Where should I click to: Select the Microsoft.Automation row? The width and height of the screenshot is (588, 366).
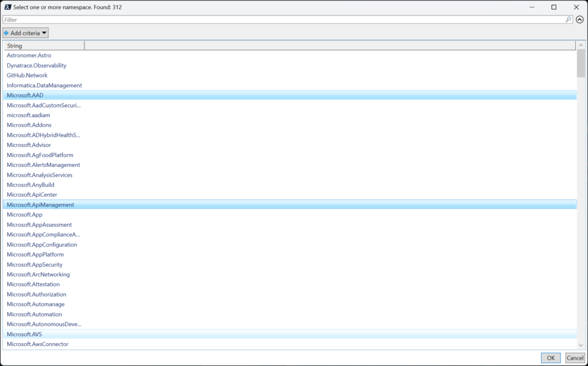pyautogui.click(x=290, y=314)
